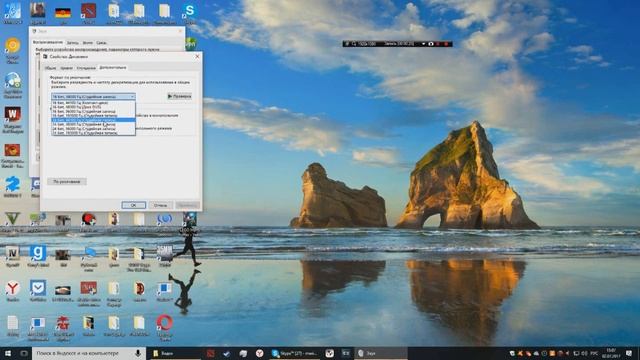Open the green V desktop shortcut
640x360 pixels.
point(12,219)
